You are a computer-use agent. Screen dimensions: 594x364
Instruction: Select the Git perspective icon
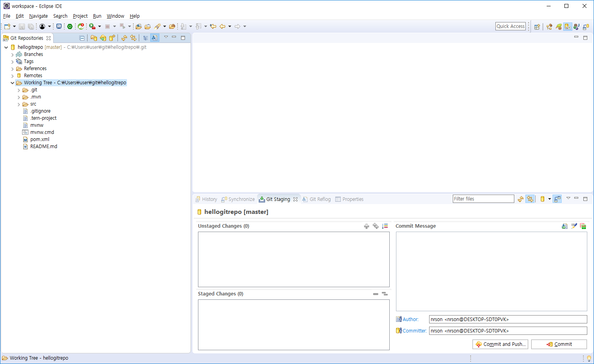click(568, 27)
